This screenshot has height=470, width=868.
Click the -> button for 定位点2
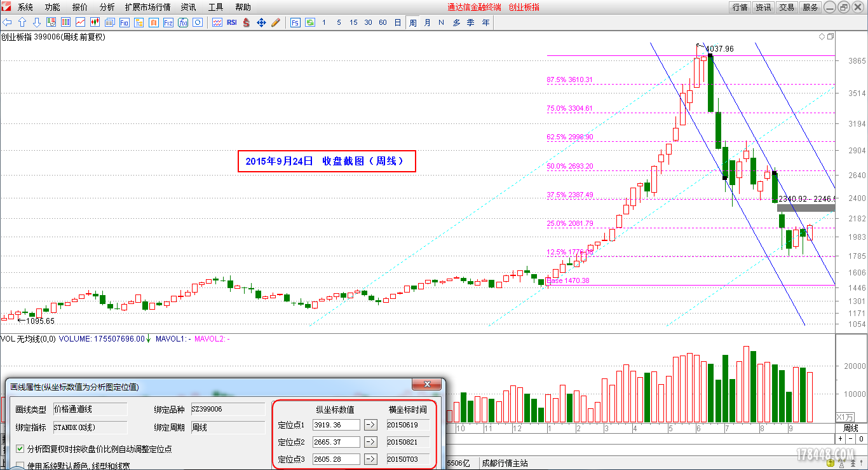(371, 442)
